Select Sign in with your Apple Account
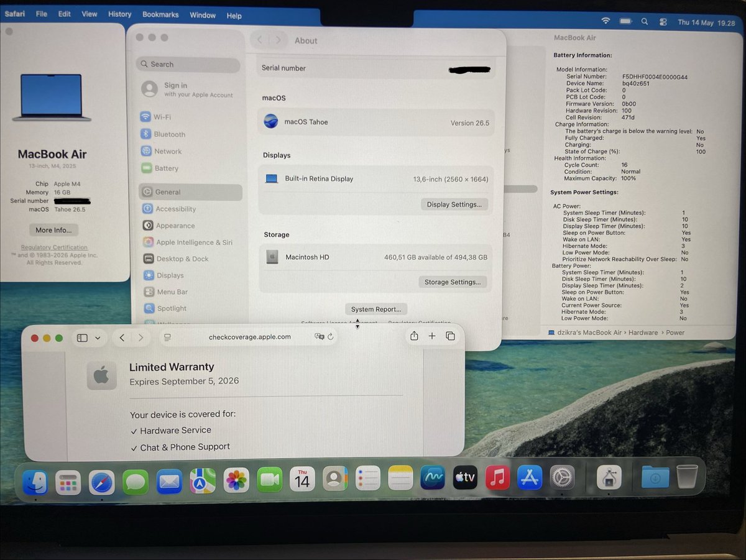 coord(188,90)
